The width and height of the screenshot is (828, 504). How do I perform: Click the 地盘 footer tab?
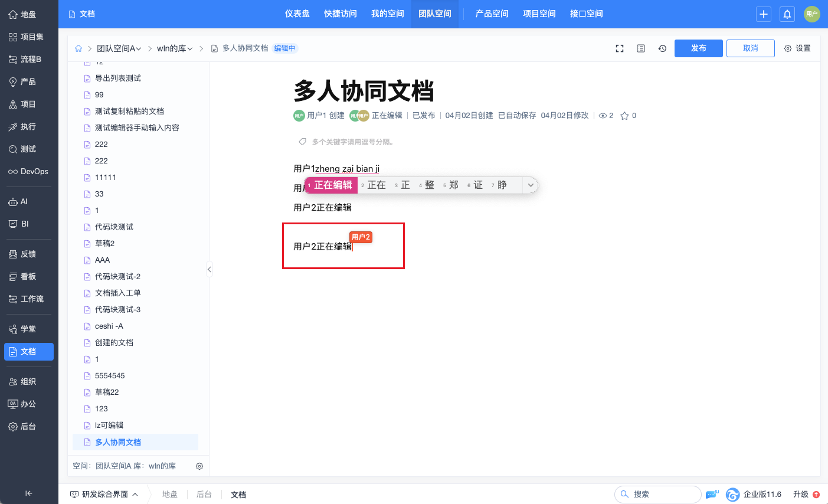(170, 495)
